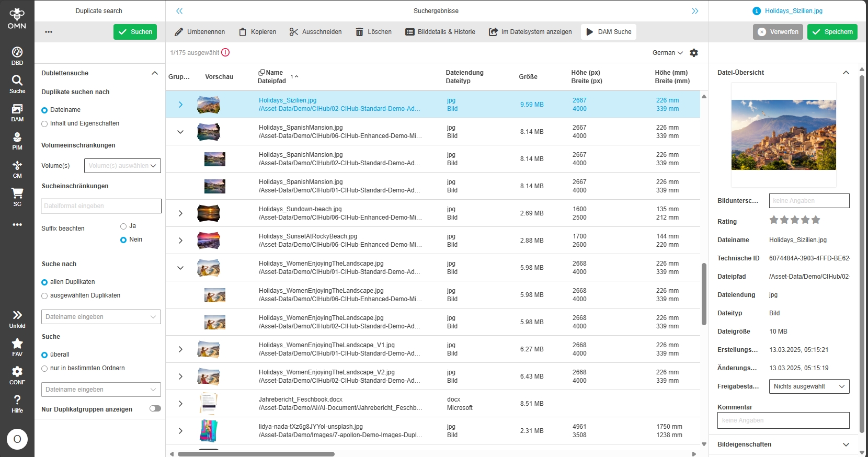Open the CONF configuration icon
Image resolution: width=868 pixels, height=457 pixels.
click(17, 375)
